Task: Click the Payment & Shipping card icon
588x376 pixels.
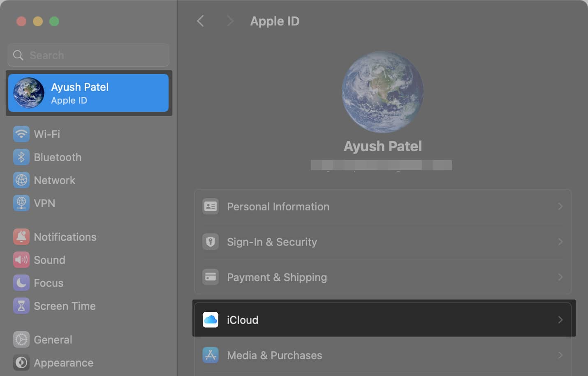Action: click(211, 277)
